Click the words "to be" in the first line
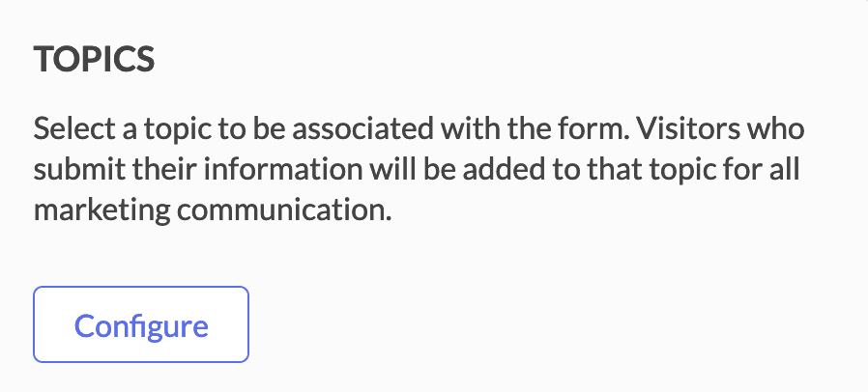 [252, 128]
